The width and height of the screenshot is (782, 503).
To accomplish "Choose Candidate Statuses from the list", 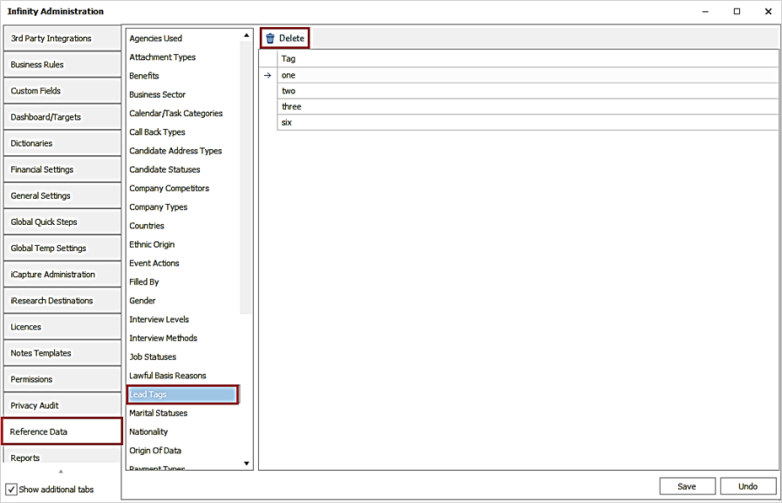I will [x=165, y=170].
